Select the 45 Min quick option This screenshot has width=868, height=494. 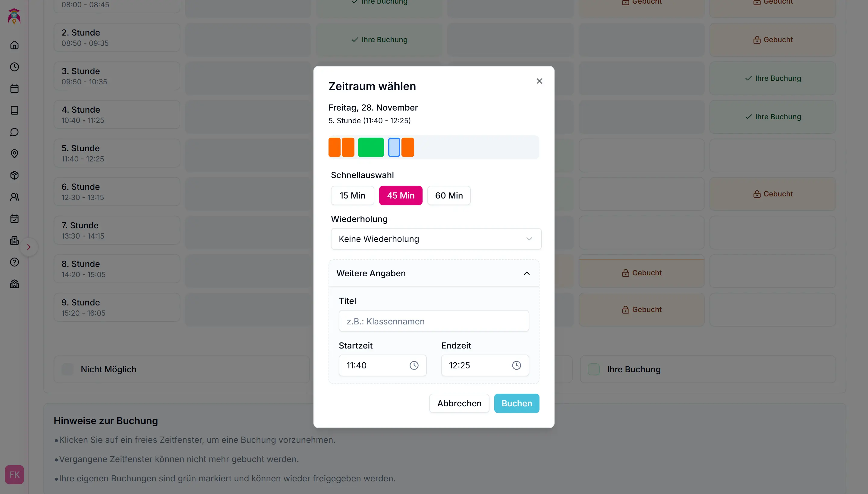401,195
